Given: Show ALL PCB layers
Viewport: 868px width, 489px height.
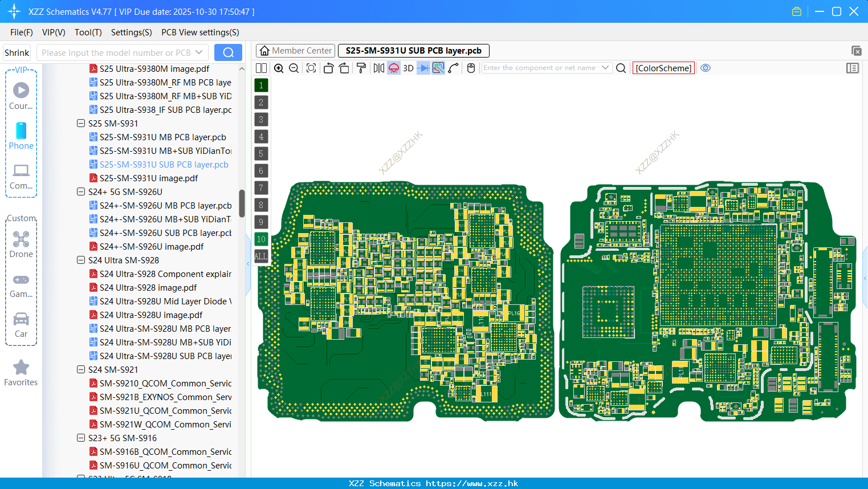Looking at the screenshot, I should pyautogui.click(x=261, y=256).
